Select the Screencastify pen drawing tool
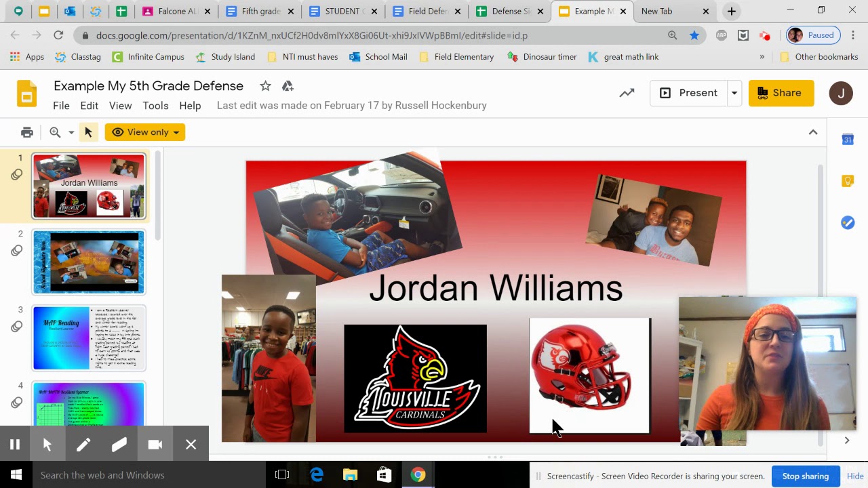868x488 pixels. coord(83,445)
